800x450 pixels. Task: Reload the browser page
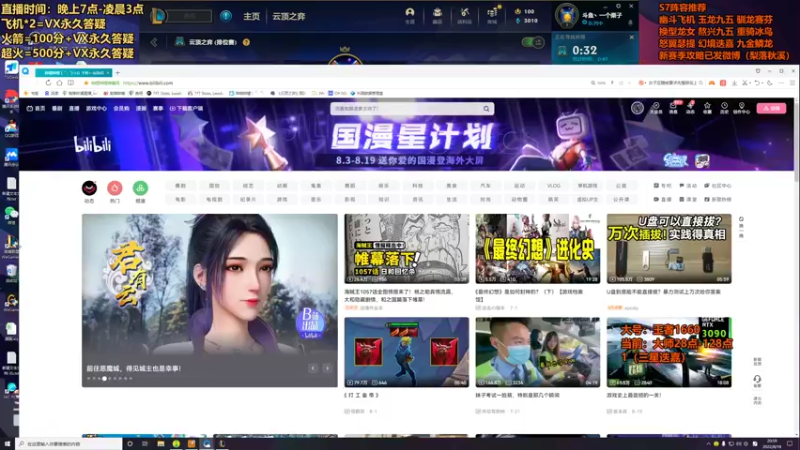click(x=48, y=83)
